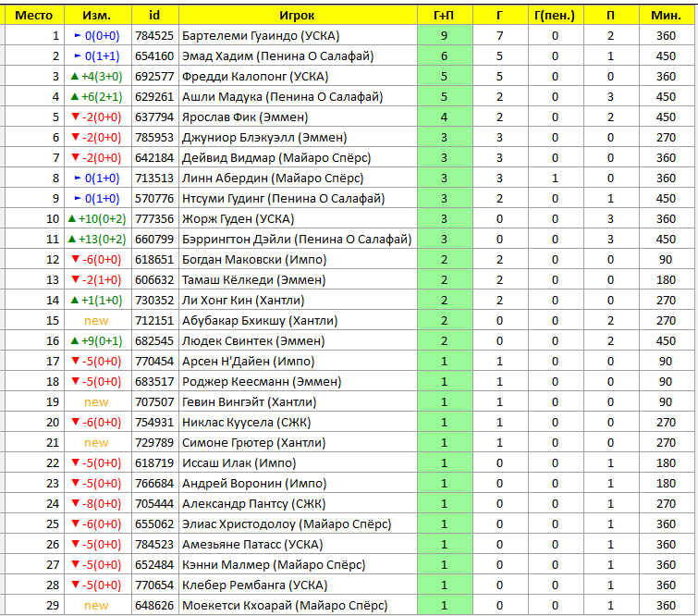The image size is (698, 616).
Task: Click player Людек Свинтек (Эммен)
Action: pyautogui.click(x=253, y=340)
